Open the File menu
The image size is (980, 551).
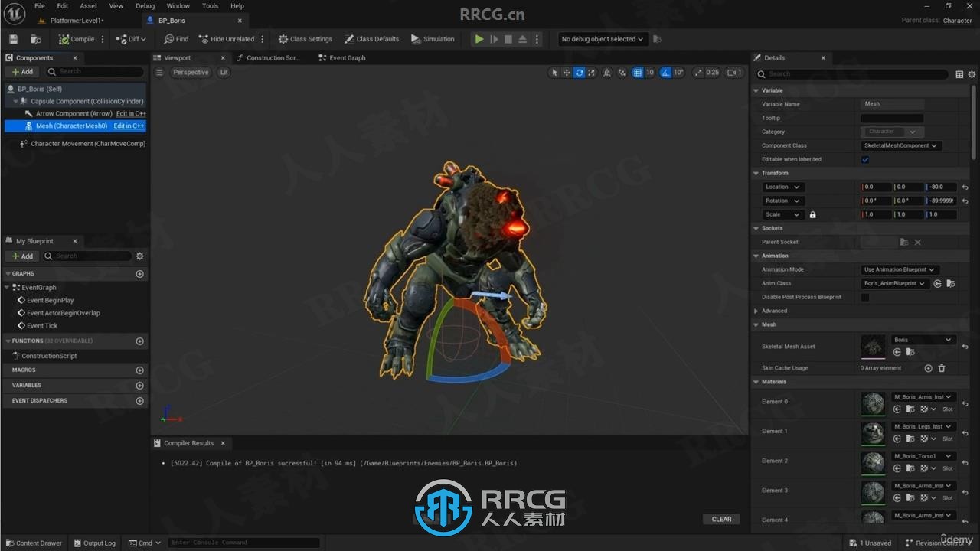tap(40, 6)
